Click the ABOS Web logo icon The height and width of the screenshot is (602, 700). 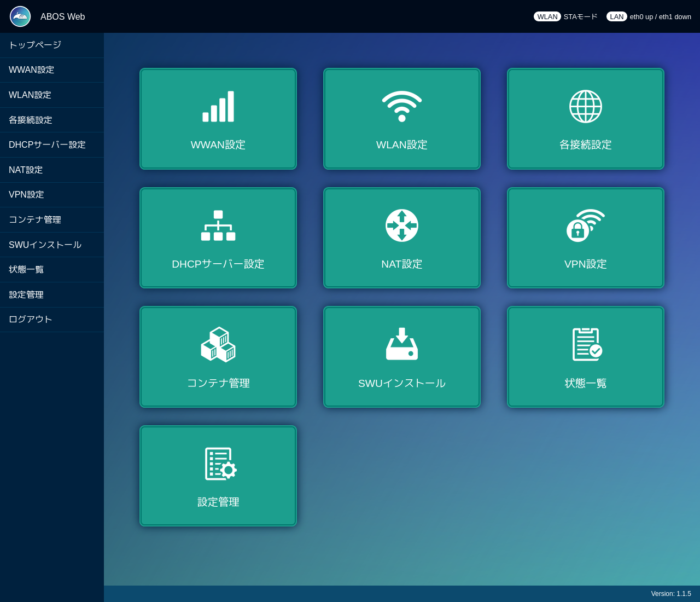[x=20, y=16]
